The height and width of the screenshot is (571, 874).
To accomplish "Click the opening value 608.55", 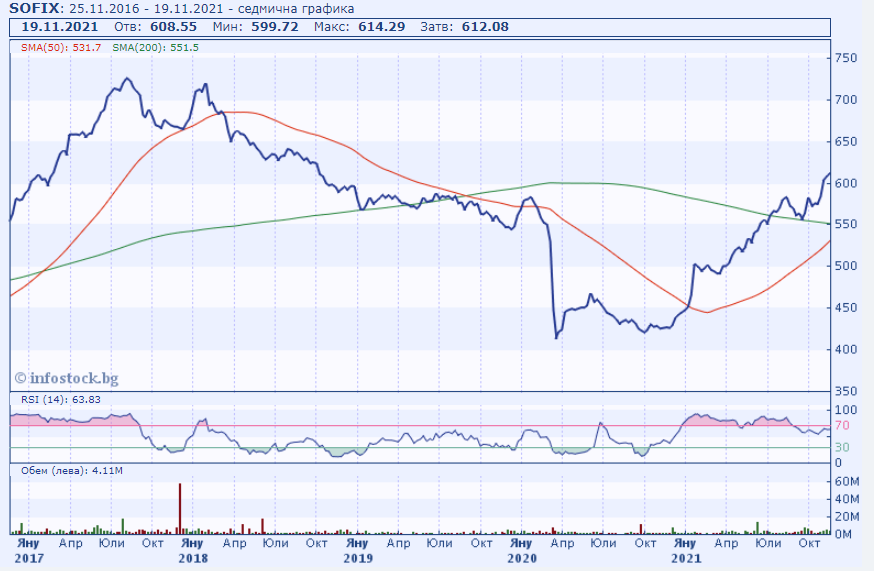I will (x=173, y=27).
